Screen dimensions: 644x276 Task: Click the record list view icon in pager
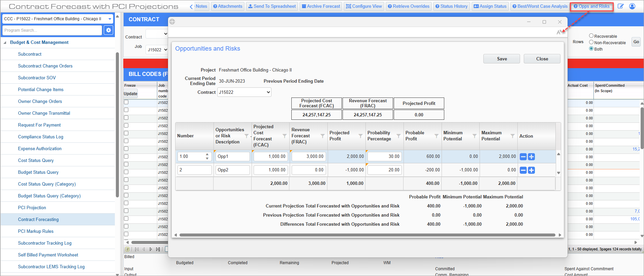click(127, 249)
